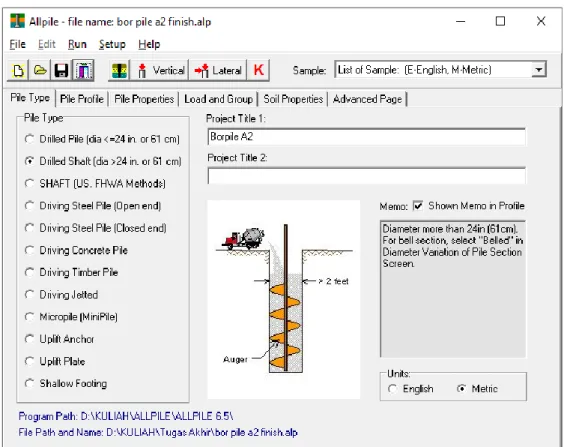Click the File Path and Name line
The width and height of the screenshot is (564, 447).
[x=158, y=432]
